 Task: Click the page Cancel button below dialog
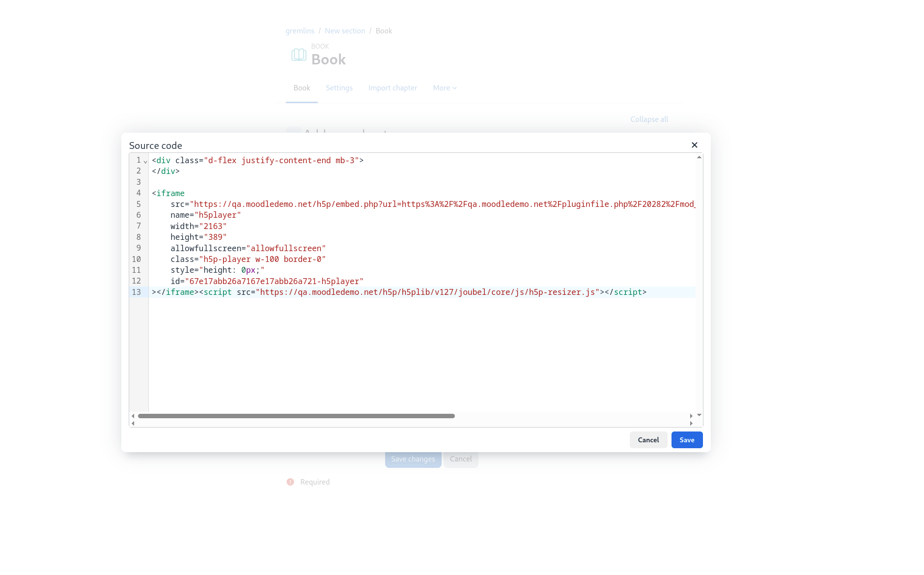461,459
